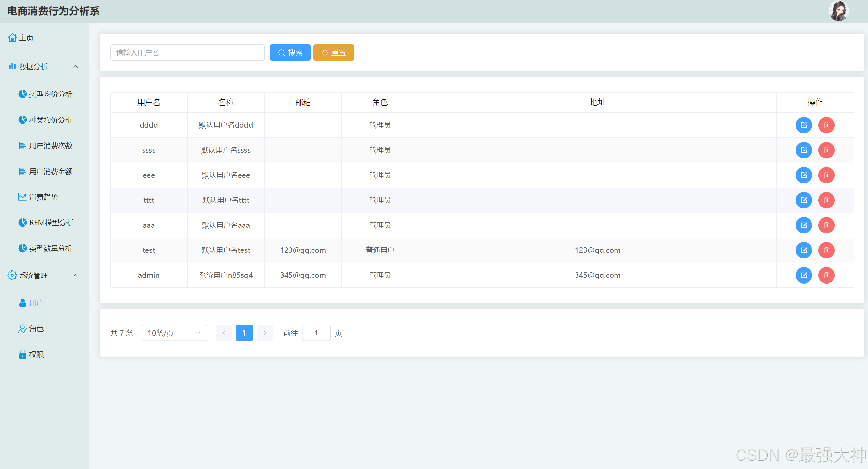Collapse the 数据分析 menu chevron
This screenshot has width=868, height=469.
coord(76,67)
